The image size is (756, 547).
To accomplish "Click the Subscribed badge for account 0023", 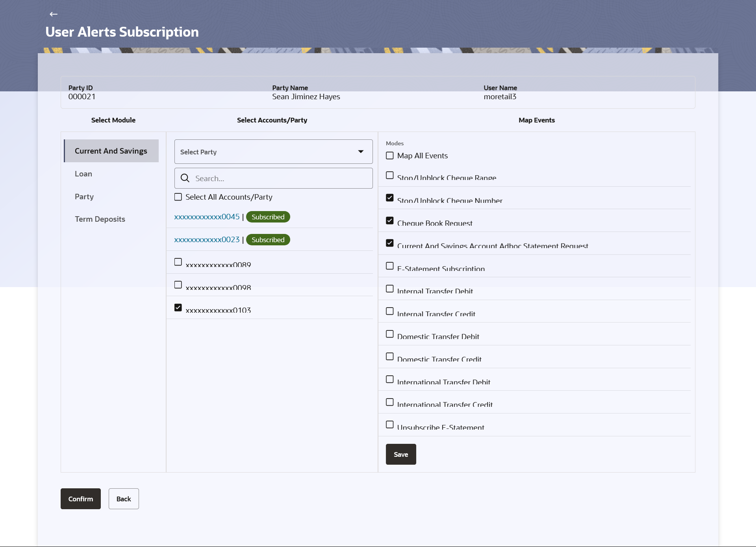I will [x=268, y=240].
